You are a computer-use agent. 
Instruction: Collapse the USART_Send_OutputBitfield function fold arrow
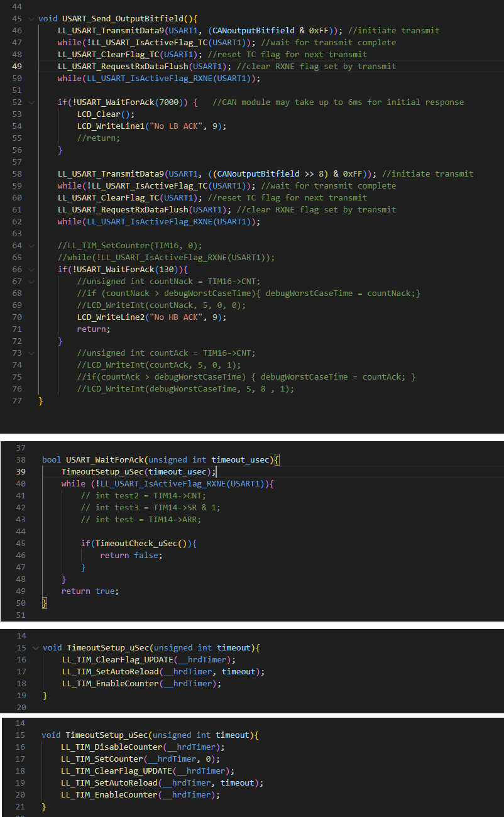[x=33, y=19]
